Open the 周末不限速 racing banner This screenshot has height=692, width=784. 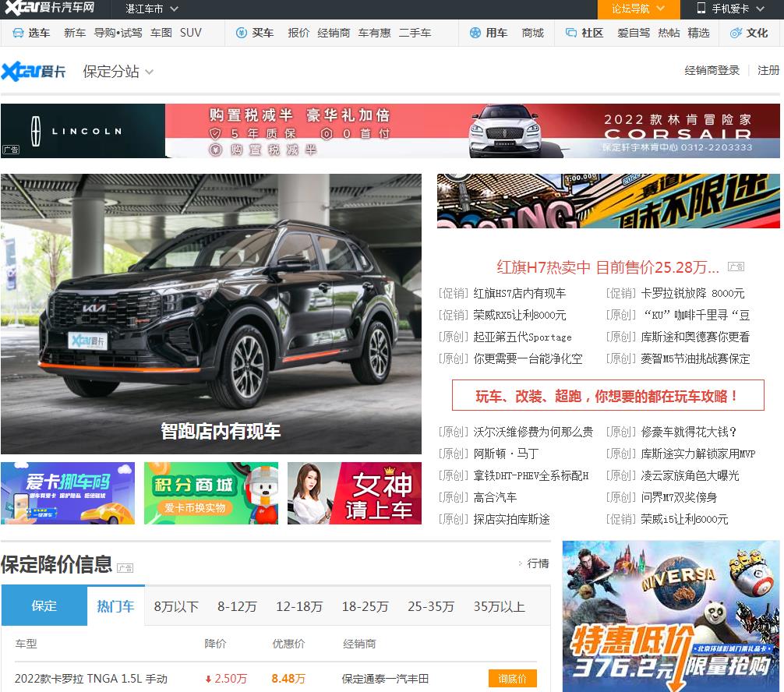pos(609,201)
